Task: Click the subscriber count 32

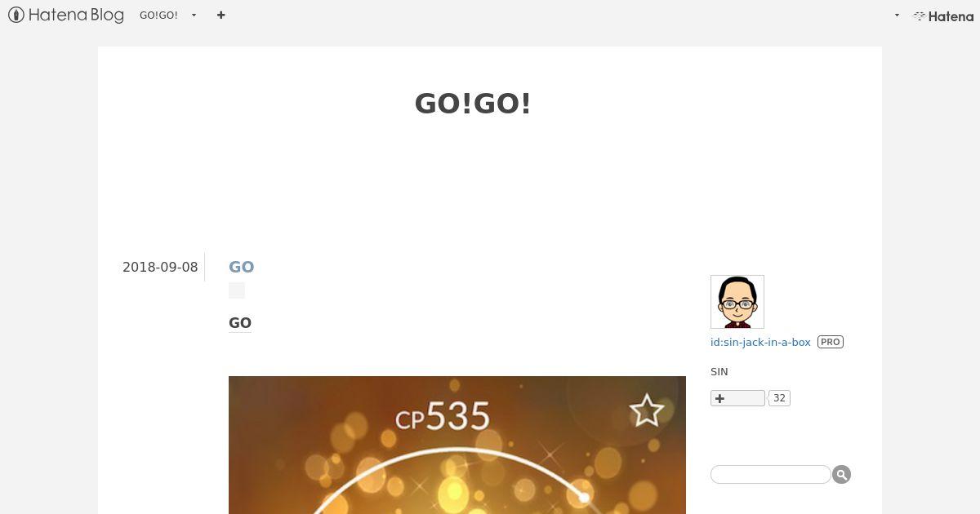Action: click(779, 398)
